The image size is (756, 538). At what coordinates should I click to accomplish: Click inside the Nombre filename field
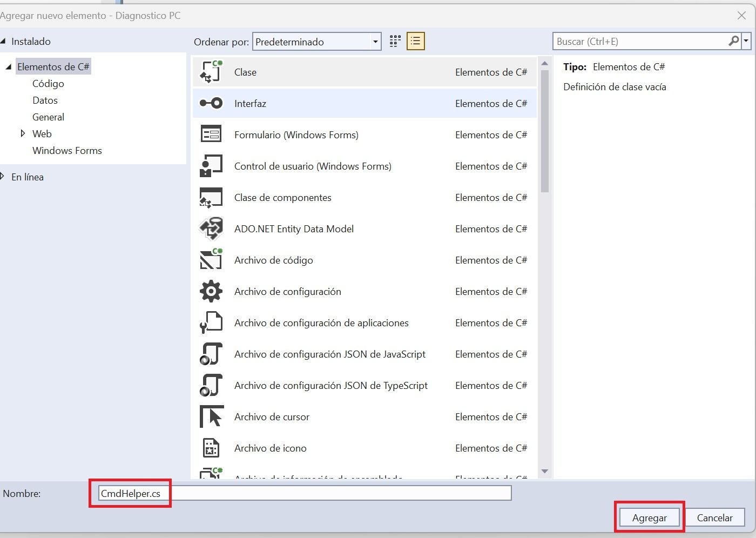(302, 493)
